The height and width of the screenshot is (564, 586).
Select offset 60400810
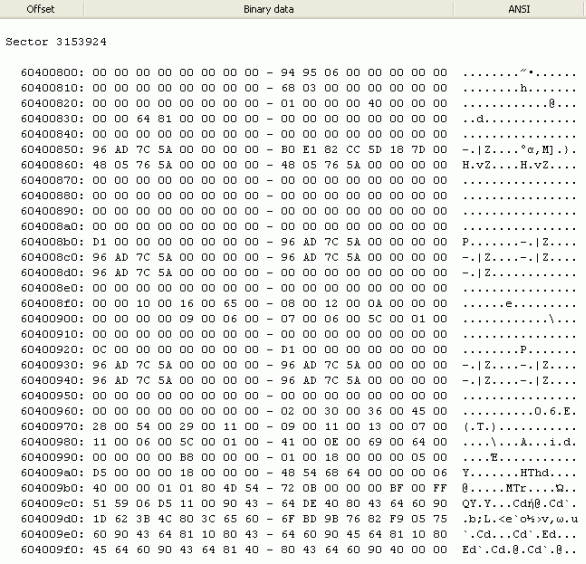click(x=52, y=88)
